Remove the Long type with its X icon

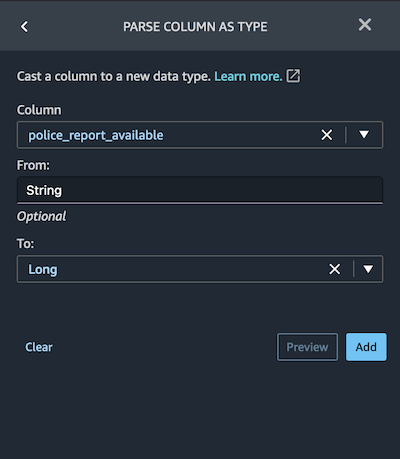pyautogui.click(x=335, y=269)
